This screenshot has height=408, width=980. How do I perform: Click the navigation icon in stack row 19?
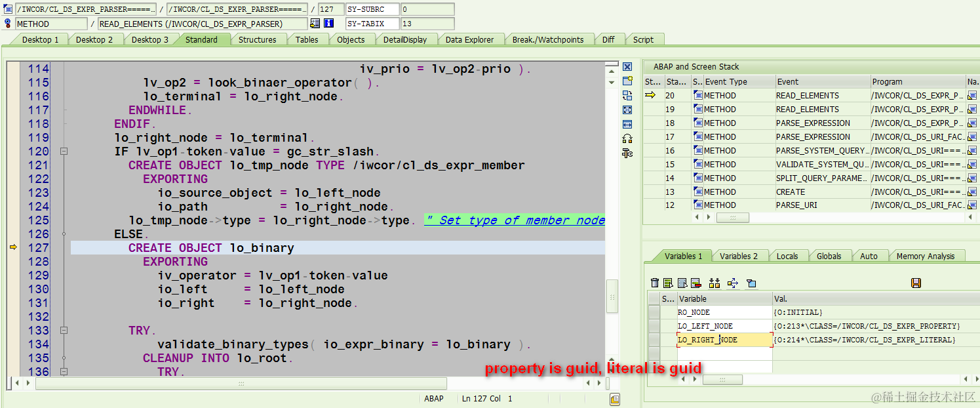(972, 110)
